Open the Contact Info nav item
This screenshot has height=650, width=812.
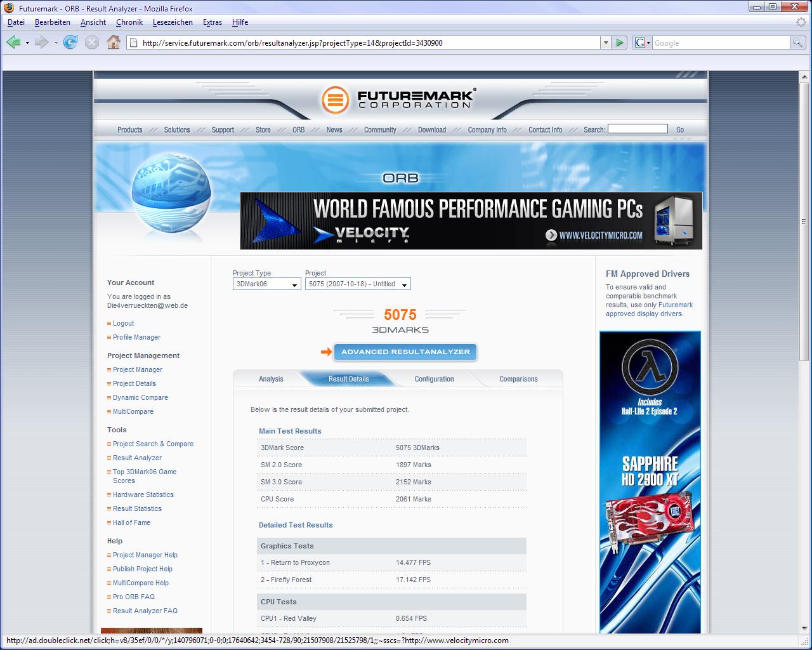tap(546, 129)
